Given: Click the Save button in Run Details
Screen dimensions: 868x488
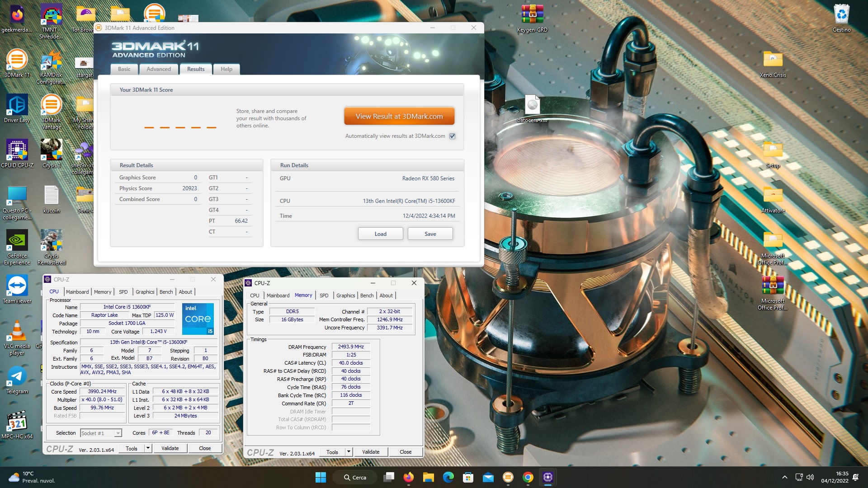Looking at the screenshot, I should (x=430, y=234).
